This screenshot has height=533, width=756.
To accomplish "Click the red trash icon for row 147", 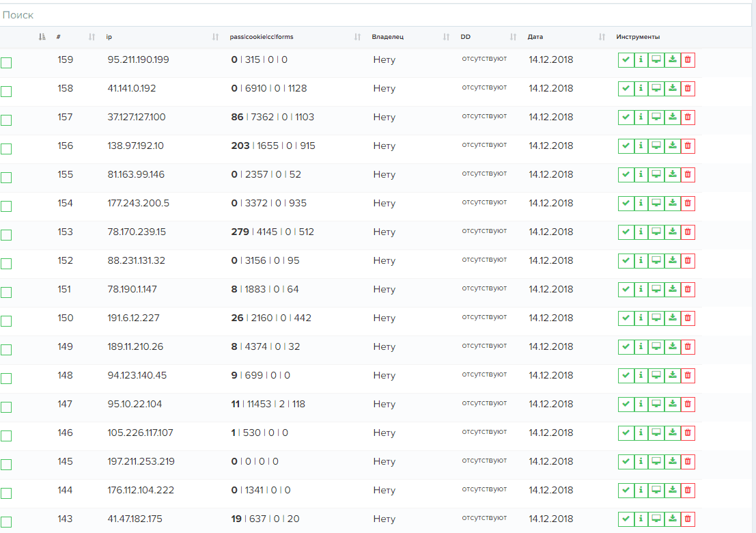I will click(688, 405).
